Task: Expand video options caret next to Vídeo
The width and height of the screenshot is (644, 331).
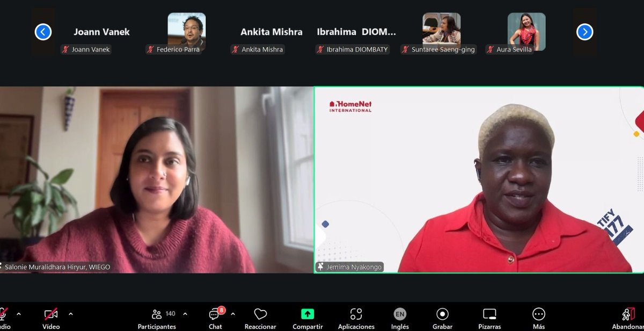Action: (70, 314)
